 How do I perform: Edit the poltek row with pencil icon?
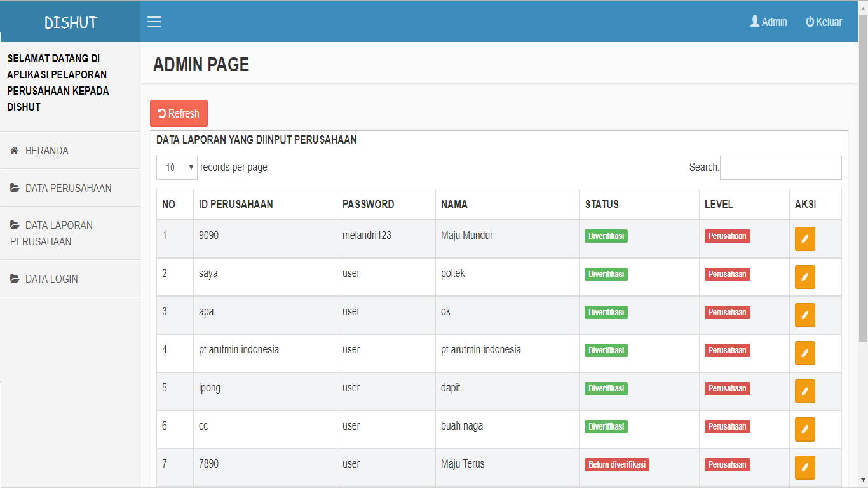(x=804, y=277)
